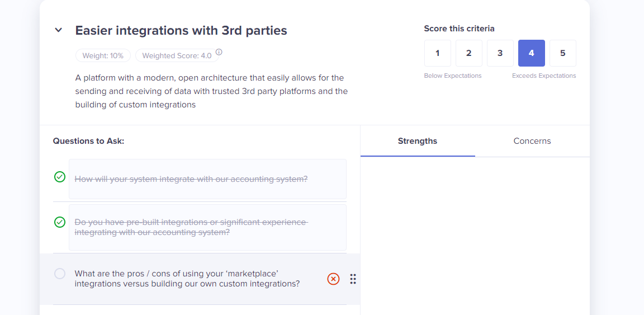The width and height of the screenshot is (644, 315).
Task: Switch to the Concerns tab
Action: point(532,141)
